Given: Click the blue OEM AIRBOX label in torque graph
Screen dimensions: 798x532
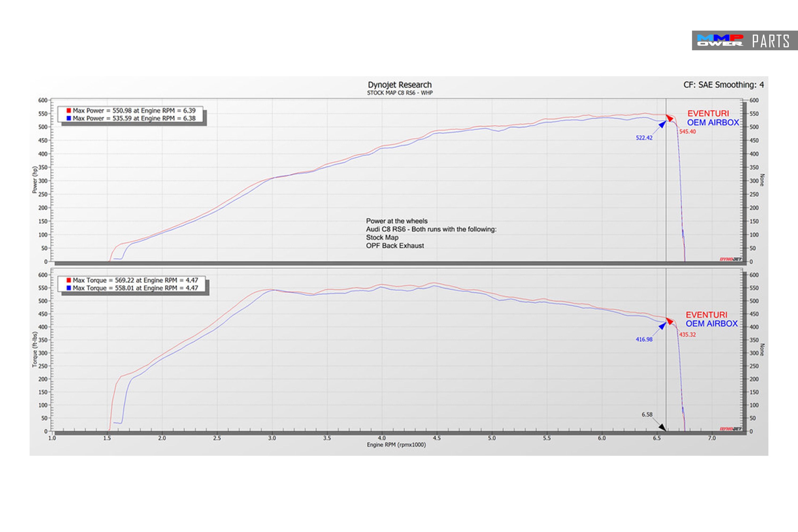Looking at the screenshot, I should pos(712,324).
